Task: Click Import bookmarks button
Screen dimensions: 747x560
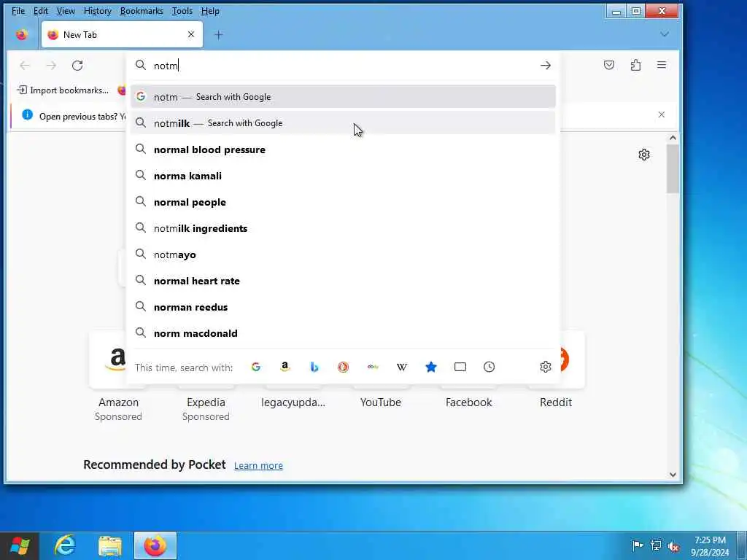Action: point(63,90)
